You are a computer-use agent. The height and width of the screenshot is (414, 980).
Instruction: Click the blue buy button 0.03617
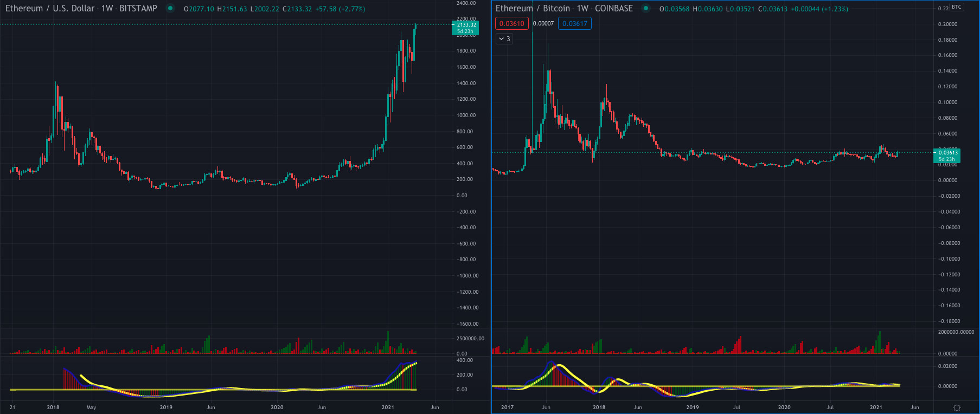(575, 23)
